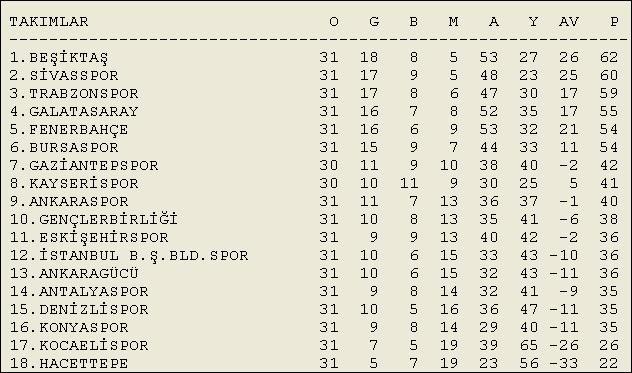Click the P points column header

614,22
